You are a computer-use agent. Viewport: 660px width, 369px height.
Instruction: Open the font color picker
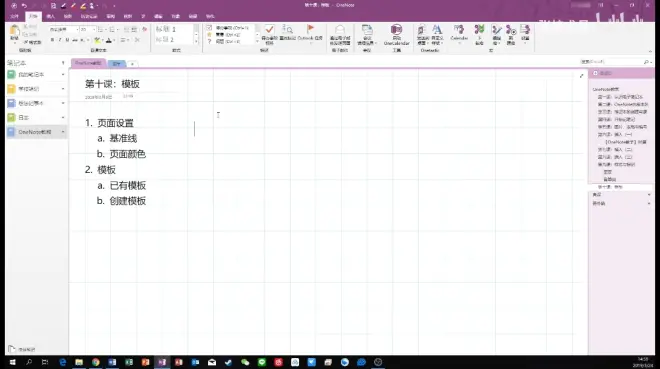109,40
